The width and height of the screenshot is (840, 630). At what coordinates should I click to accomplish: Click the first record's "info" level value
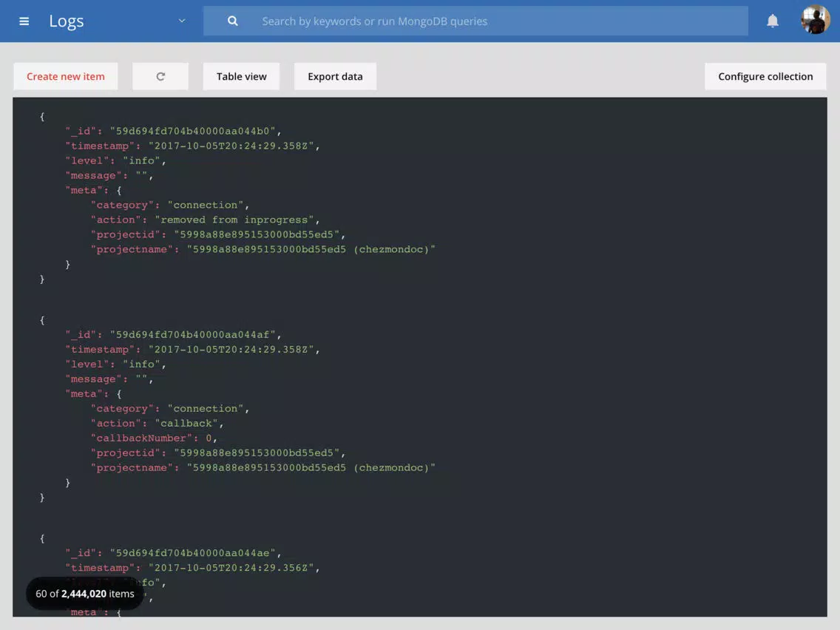[x=141, y=160]
